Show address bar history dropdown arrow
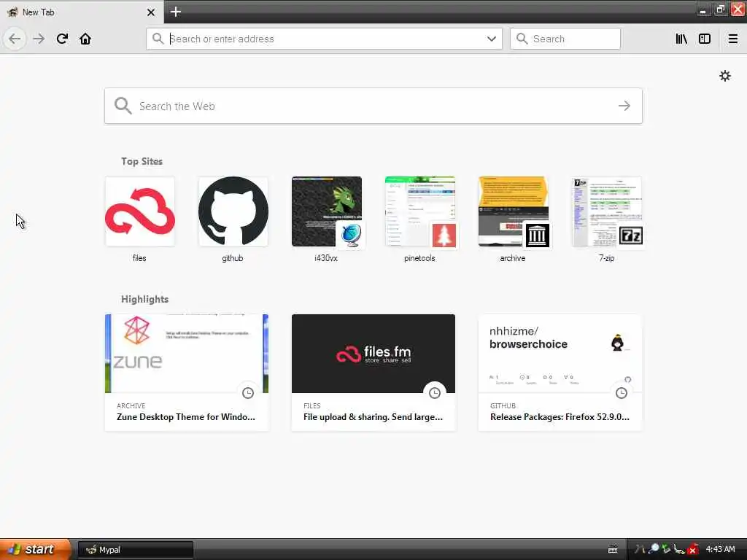 pyautogui.click(x=492, y=39)
